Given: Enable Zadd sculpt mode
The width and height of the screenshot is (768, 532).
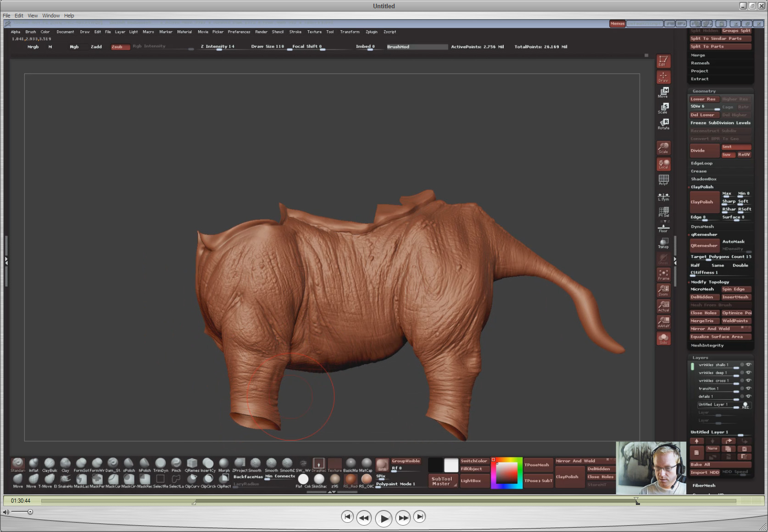Looking at the screenshot, I should (96, 47).
